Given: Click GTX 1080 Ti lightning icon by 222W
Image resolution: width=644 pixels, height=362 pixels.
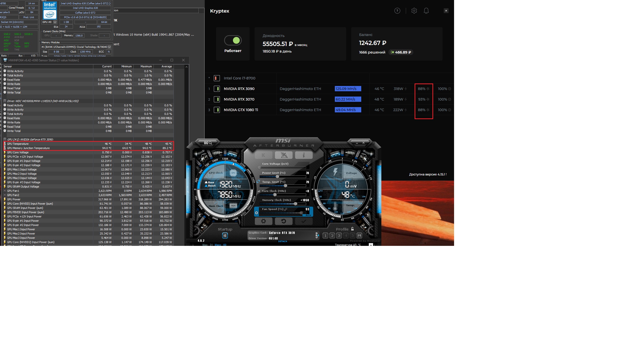Looking at the screenshot, I should point(406,110).
